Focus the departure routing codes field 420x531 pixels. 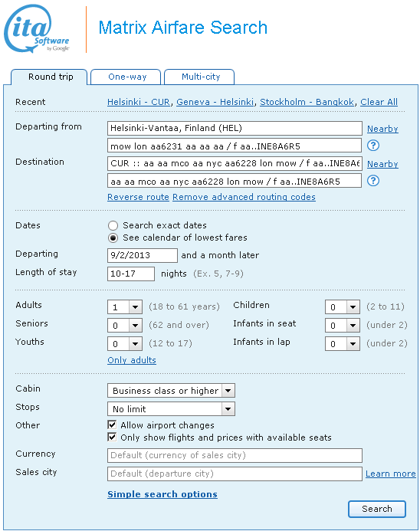pyautogui.click(x=235, y=146)
